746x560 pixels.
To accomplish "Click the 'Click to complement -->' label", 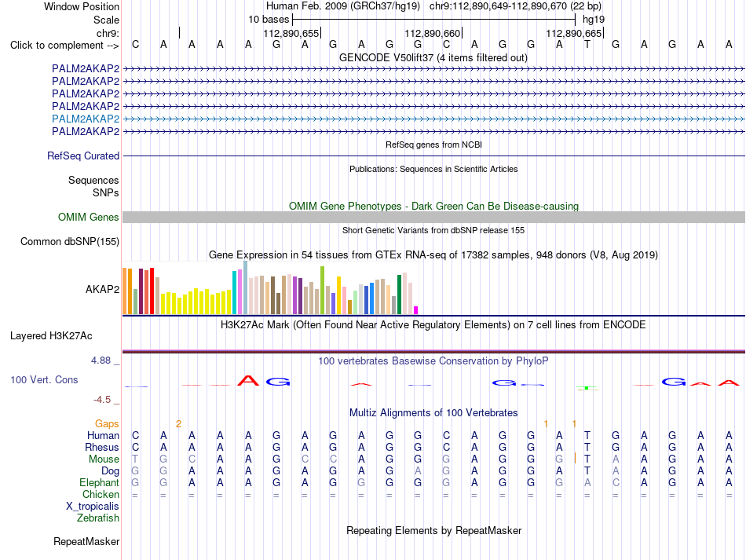I will (x=64, y=46).
